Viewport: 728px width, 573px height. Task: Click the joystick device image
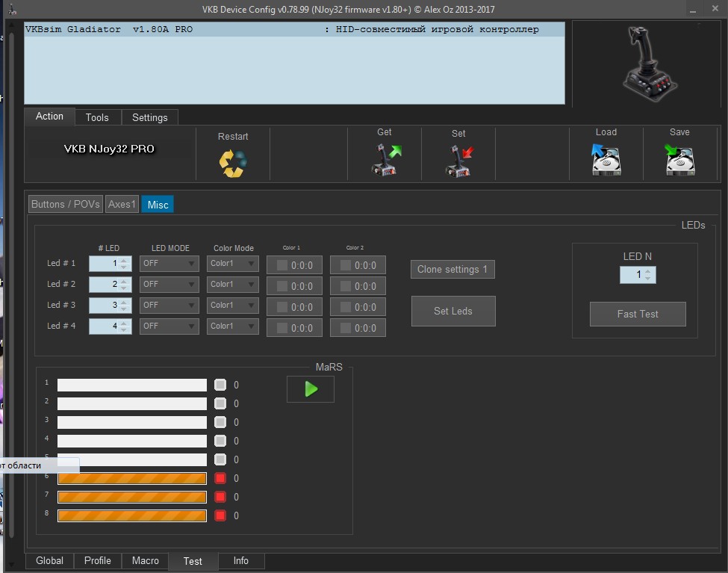coord(650,64)
